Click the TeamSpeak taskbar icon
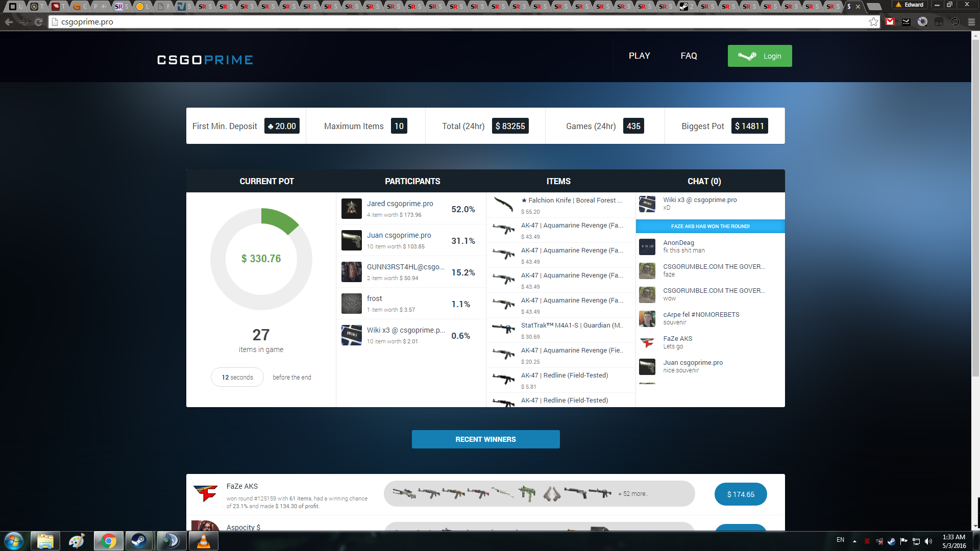 (x=171, y=541)
